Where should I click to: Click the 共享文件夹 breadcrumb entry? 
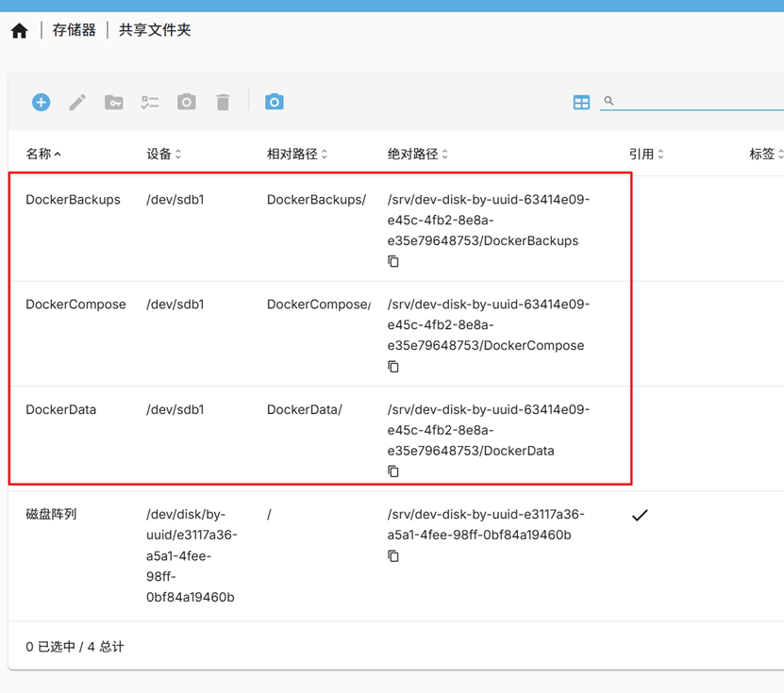[x=155, y=29]
